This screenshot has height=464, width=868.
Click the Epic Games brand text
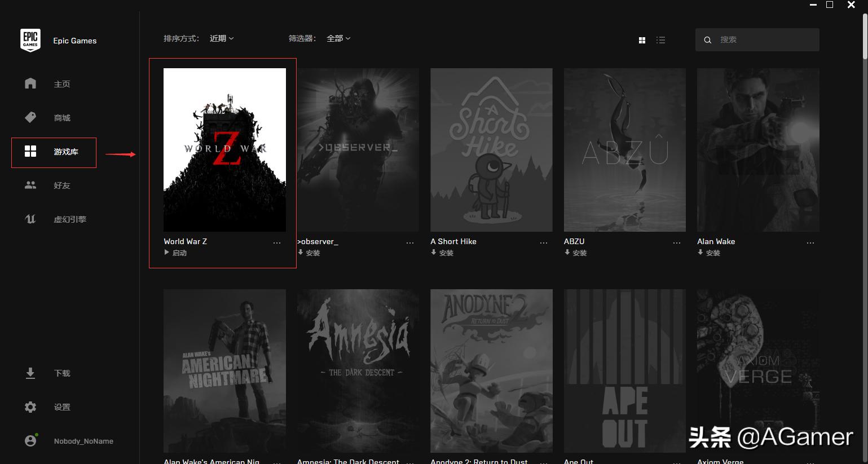pos(75,41)
